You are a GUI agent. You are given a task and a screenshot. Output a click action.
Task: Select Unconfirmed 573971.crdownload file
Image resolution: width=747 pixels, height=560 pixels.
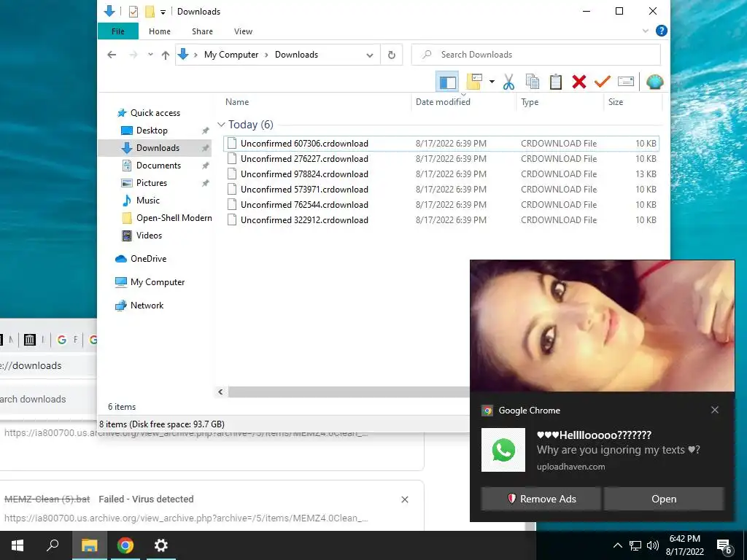(441, 189)
